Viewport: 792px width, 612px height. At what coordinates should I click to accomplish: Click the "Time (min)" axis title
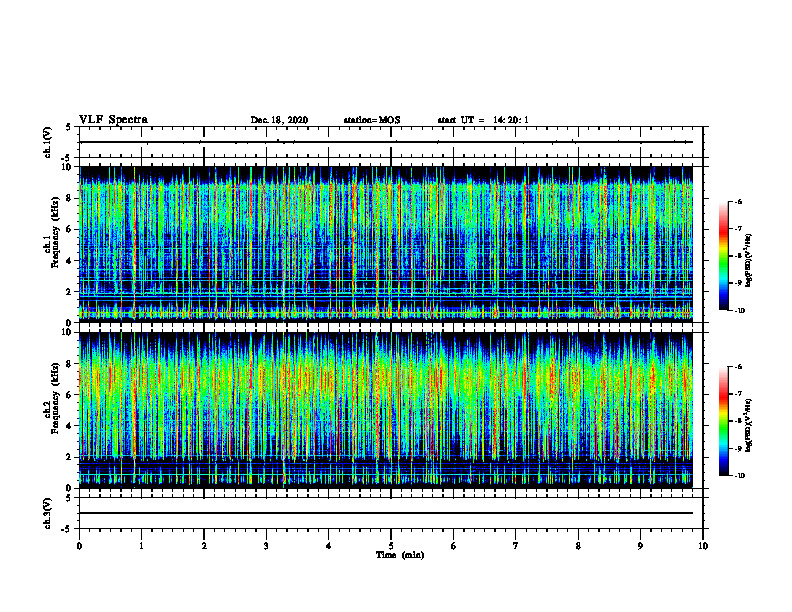[x=400, y=555]
